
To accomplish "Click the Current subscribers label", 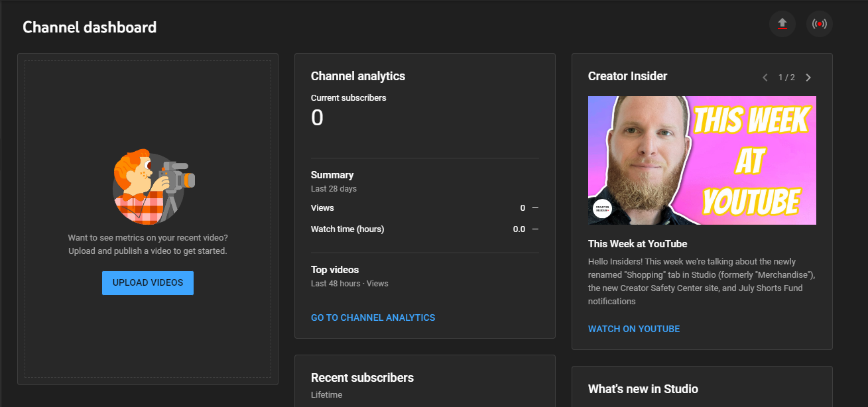I will tap(349, 98).
